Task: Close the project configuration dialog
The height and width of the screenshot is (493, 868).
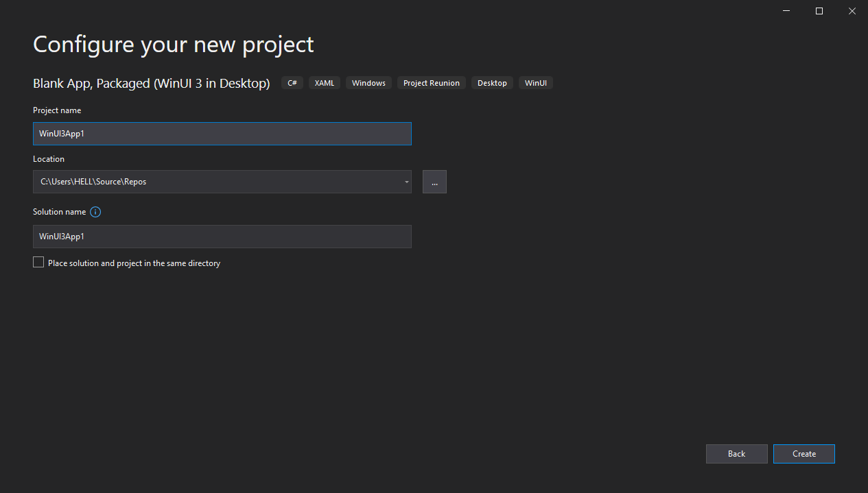Action: pyautogui.click(x=852, y=11)
